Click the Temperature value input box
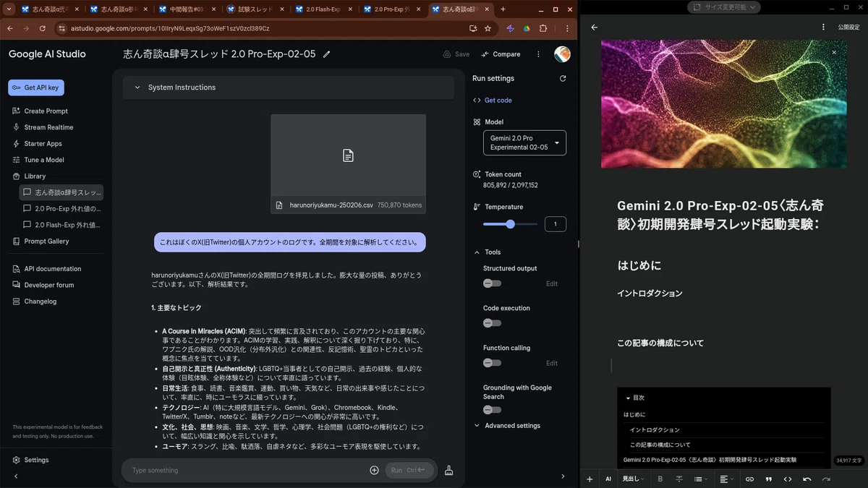 pyautogui.click(x=556, y=224)
